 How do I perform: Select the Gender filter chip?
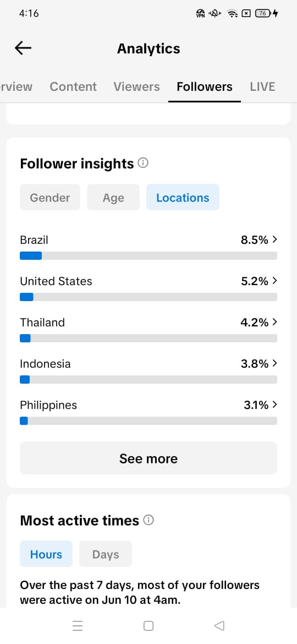point(50,198)
